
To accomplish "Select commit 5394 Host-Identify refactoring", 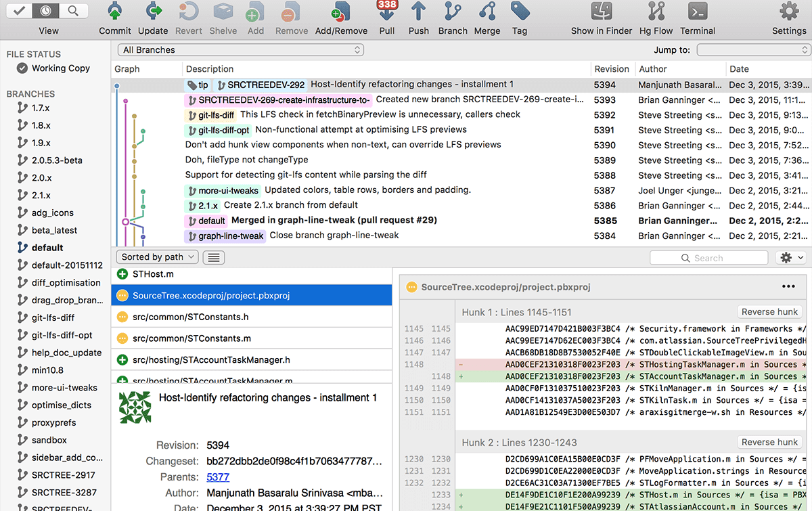I will (461, 85).
